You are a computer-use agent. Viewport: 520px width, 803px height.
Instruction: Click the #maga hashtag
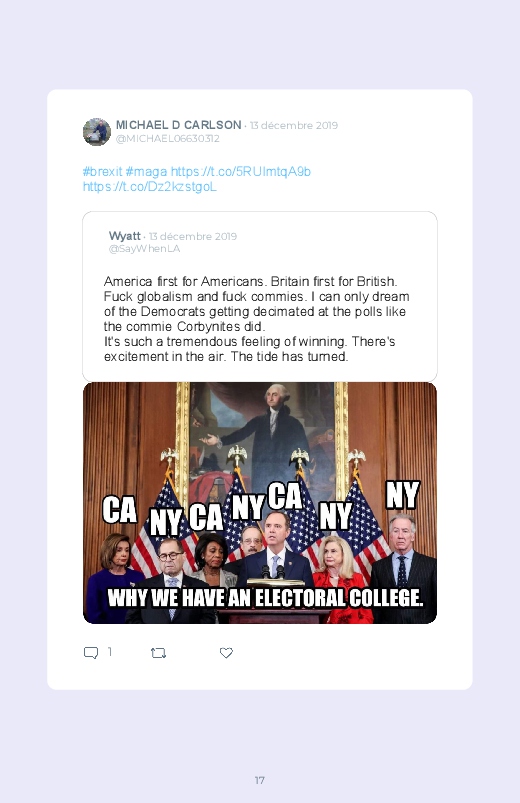click(x=146, y=172)
